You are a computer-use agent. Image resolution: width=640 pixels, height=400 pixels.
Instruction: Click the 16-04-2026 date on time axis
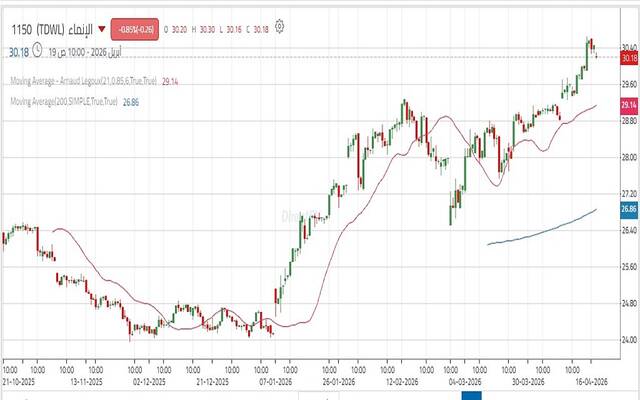point(595,381)
